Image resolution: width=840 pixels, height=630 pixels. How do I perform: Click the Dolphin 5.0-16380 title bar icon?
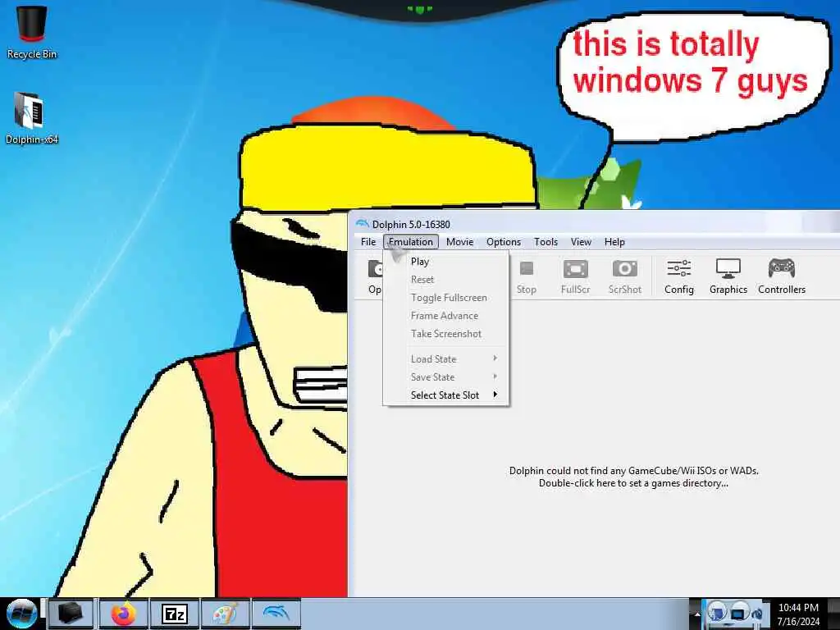coord(362,224)
